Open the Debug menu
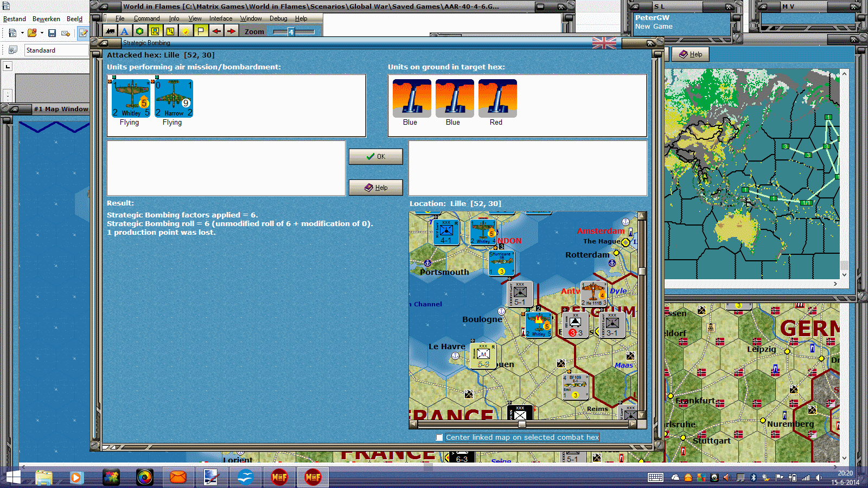 pos(278,18)
